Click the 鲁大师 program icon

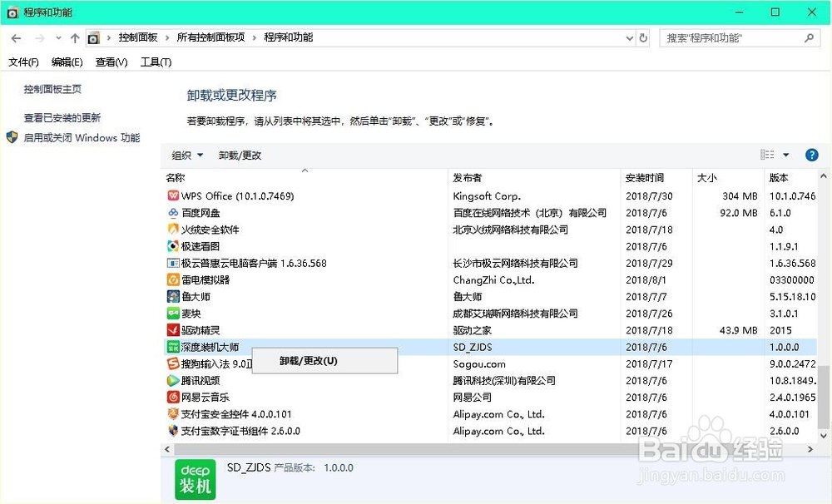pos(172,296)
